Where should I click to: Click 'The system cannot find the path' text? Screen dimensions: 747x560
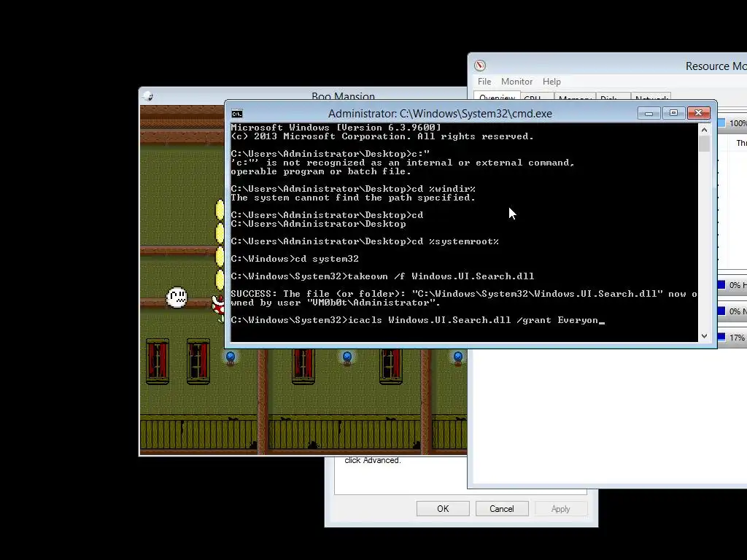click(353, 198)
